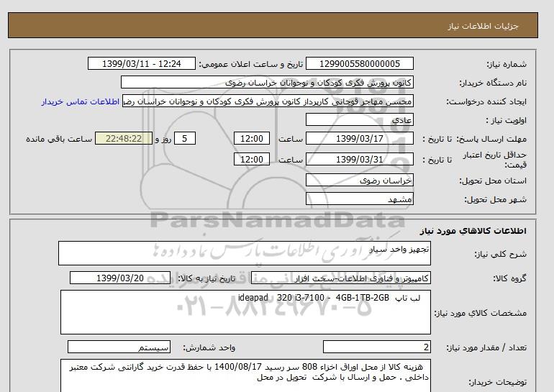Click the label اولویت نیاز
This screenshot has height=392, width=554.
(x=506, y=120)
